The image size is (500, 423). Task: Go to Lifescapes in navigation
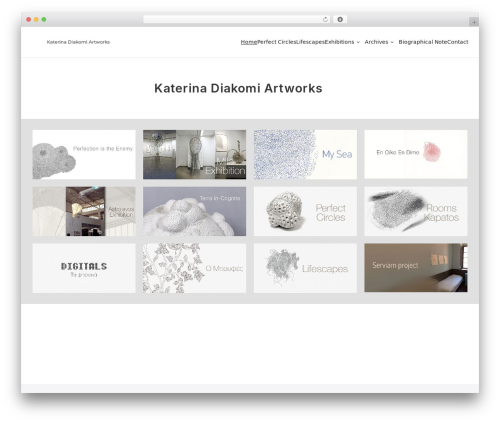[x=311, y=42]
